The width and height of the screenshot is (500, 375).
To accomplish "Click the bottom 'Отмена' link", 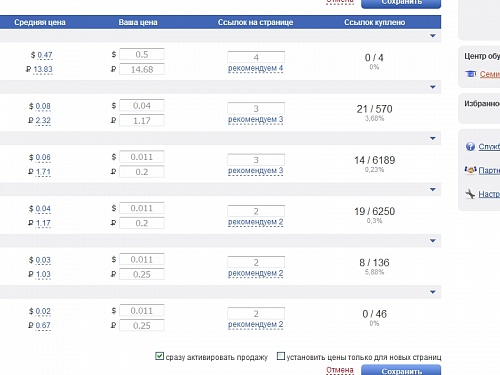I will [340, 370].
